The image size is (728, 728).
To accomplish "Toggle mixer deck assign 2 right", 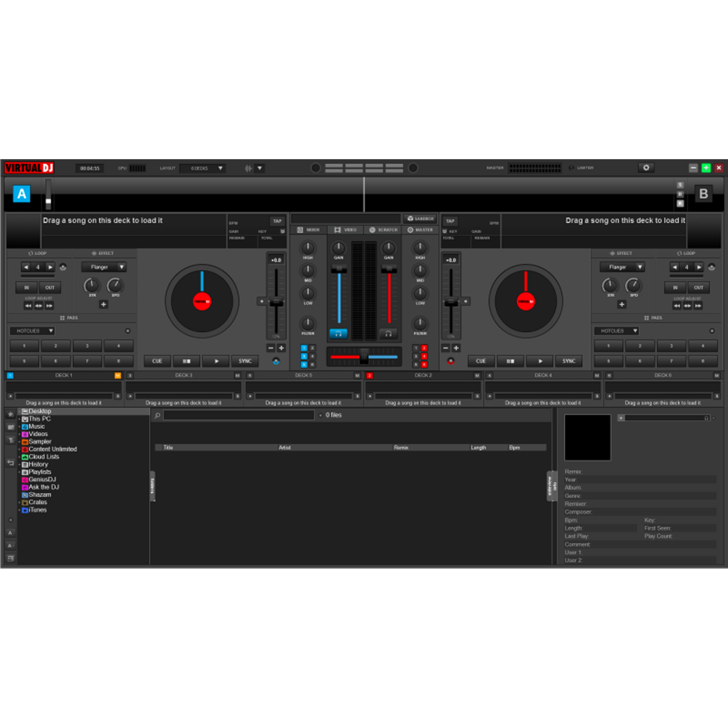I will pos(424,348).
